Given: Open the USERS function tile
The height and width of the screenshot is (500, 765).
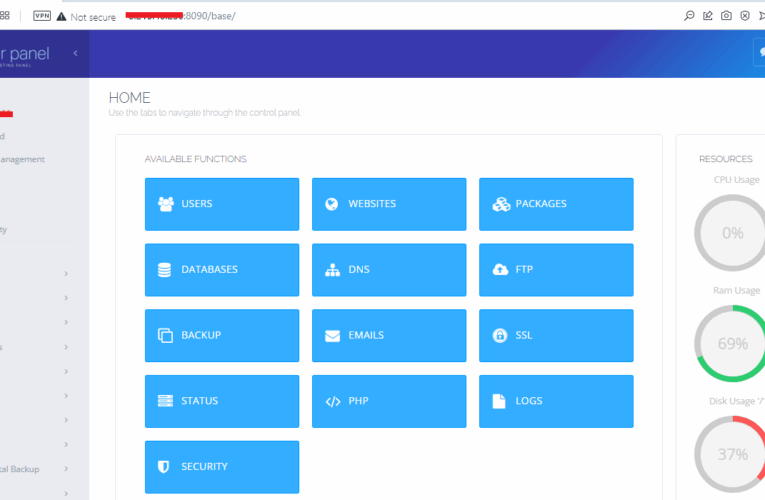Looking at the screenshot, I should coord(222,204).
